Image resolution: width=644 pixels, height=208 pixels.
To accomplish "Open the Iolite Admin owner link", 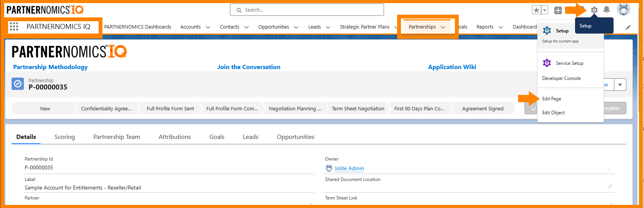I will (x=349, y=168).
